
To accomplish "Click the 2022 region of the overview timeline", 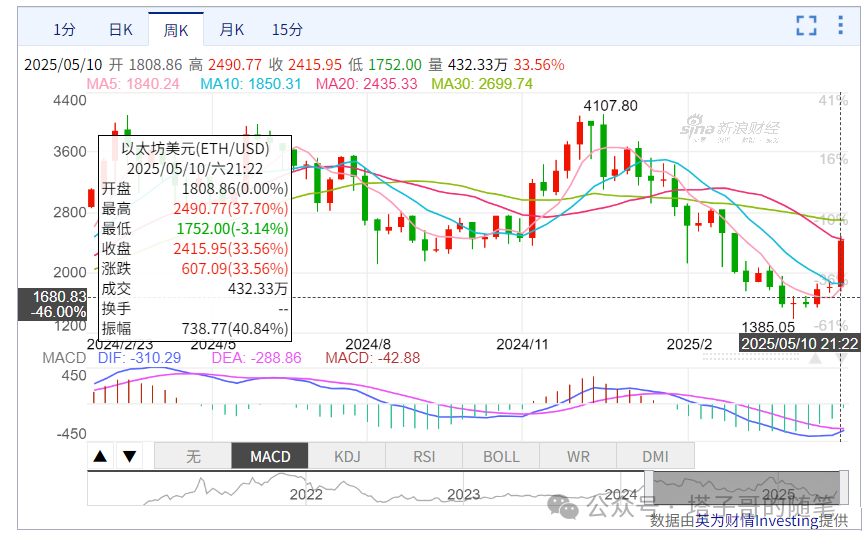I will [306, 494].
